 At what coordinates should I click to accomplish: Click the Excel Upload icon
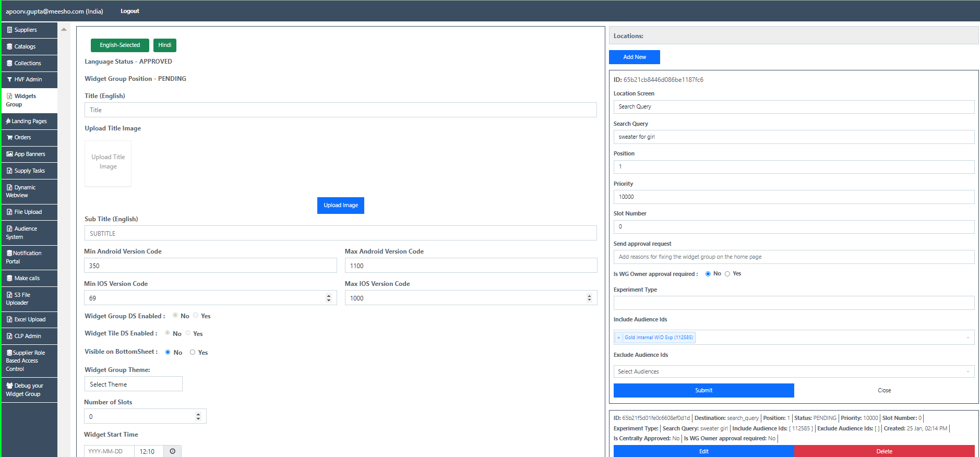click(9, 320)
